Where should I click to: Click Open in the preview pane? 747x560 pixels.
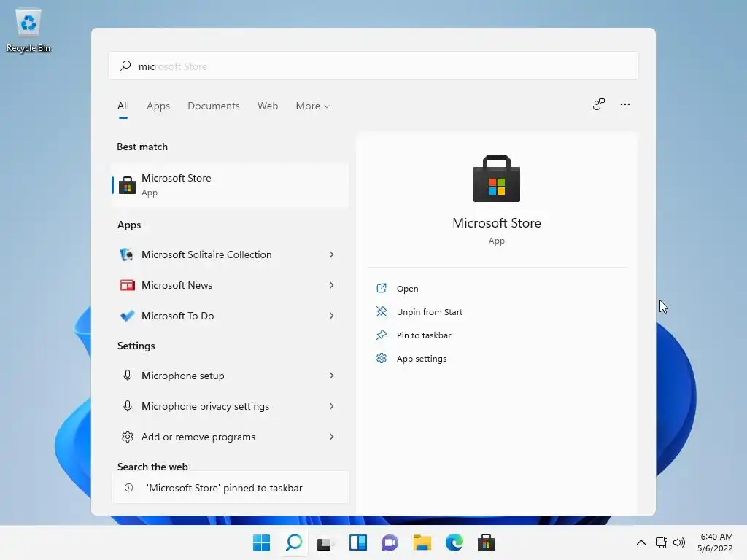pos(407,289)
